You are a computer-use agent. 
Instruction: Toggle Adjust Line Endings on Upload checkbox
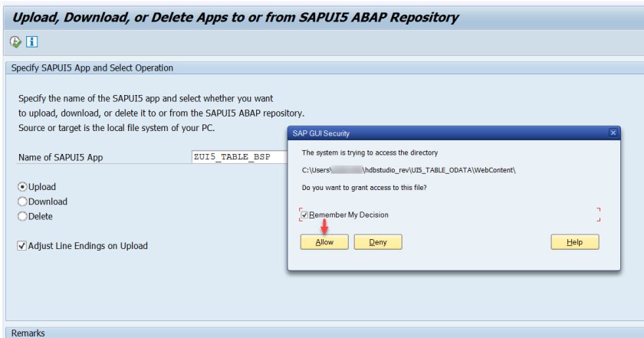(x=21, y=246)
